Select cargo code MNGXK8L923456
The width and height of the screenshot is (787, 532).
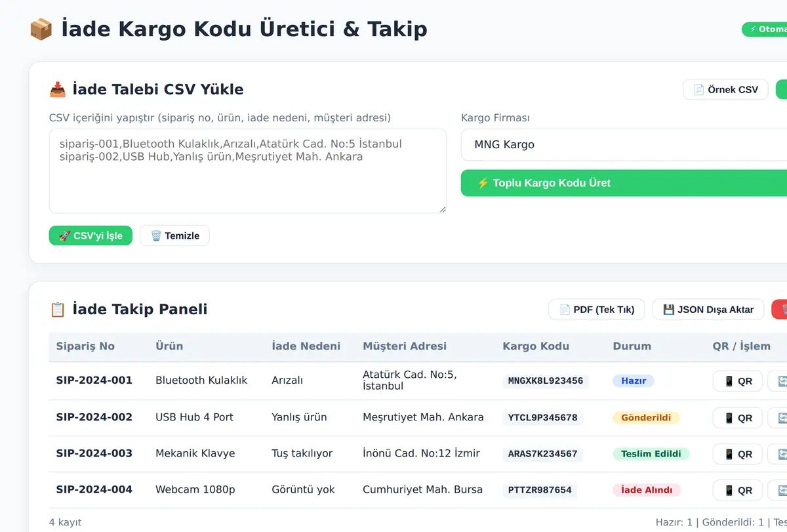[x=546, y=381]
